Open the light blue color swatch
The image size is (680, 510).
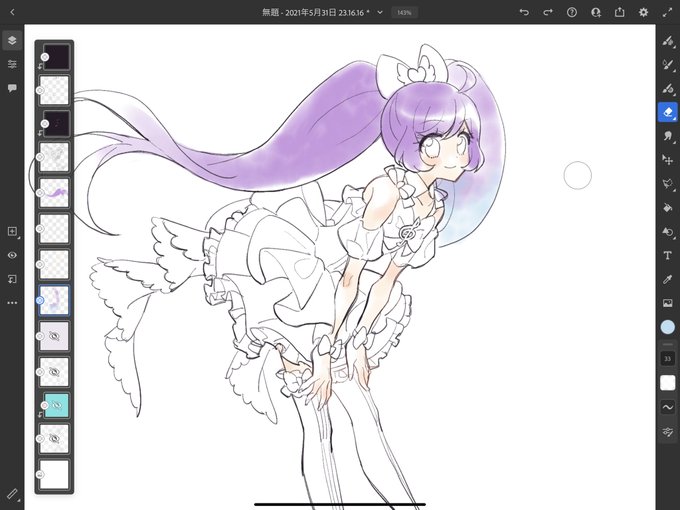(x=667, y=327)
